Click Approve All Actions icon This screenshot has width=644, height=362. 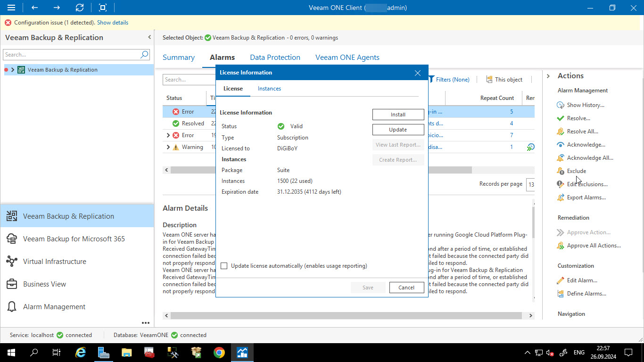(560, 246)
